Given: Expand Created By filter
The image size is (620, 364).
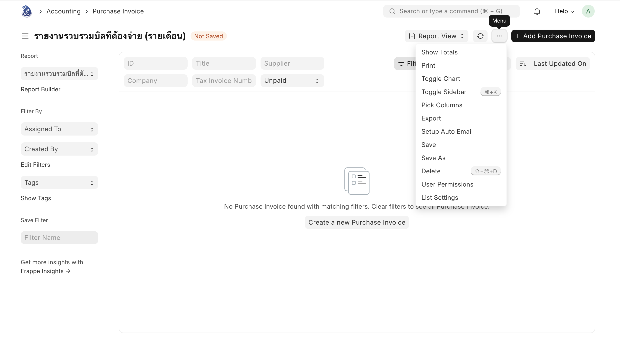Looking at the screenshot, I should [x=59, y=149].
